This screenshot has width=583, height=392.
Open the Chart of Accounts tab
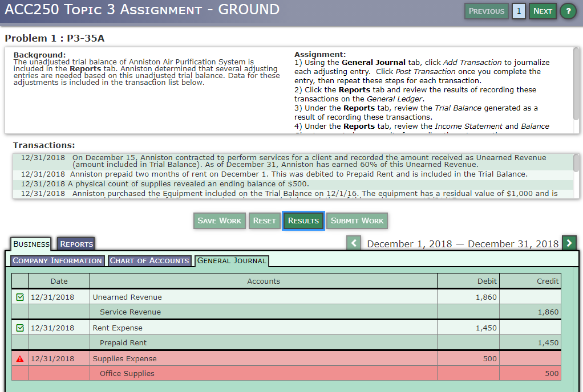coord(149,260)
